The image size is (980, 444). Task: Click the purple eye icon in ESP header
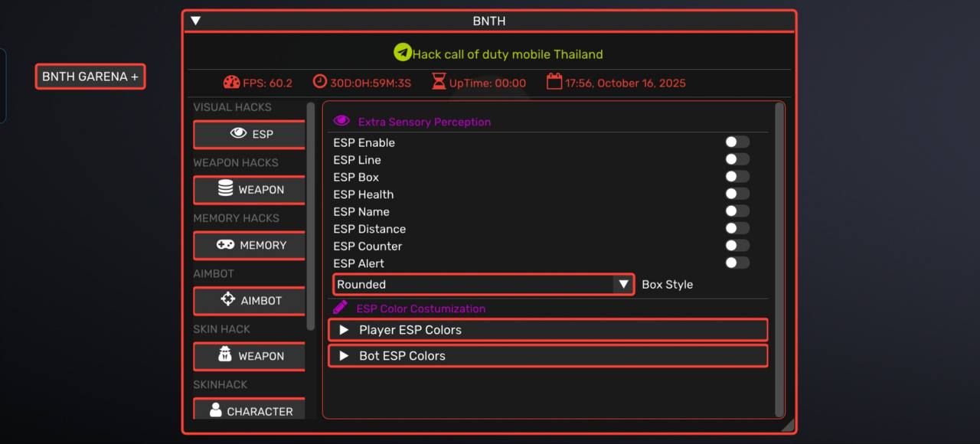point(341,121)
